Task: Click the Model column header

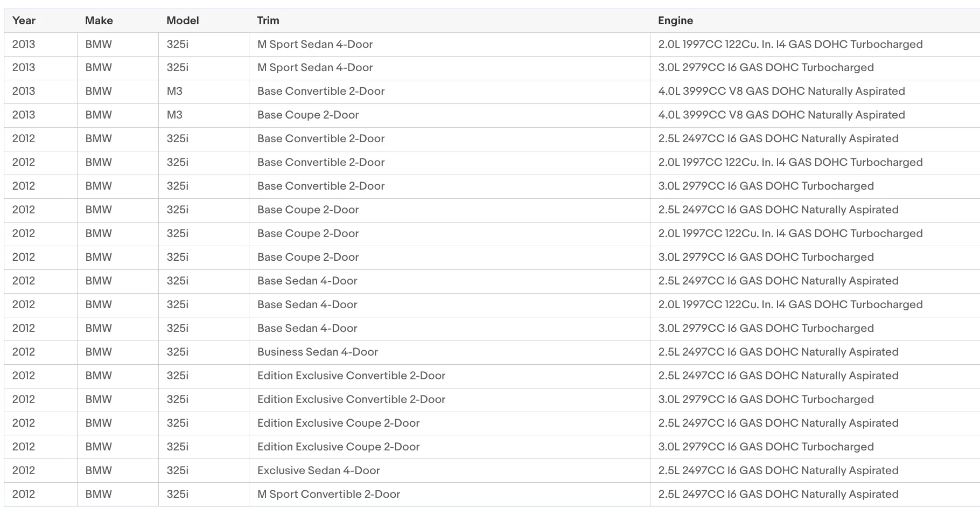Action: tap(204, 20)
